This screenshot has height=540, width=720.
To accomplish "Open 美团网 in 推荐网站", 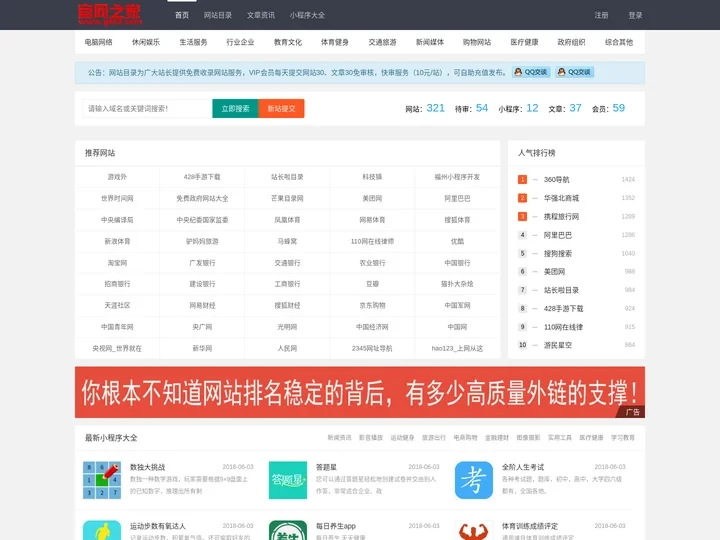I will point(372,198).
